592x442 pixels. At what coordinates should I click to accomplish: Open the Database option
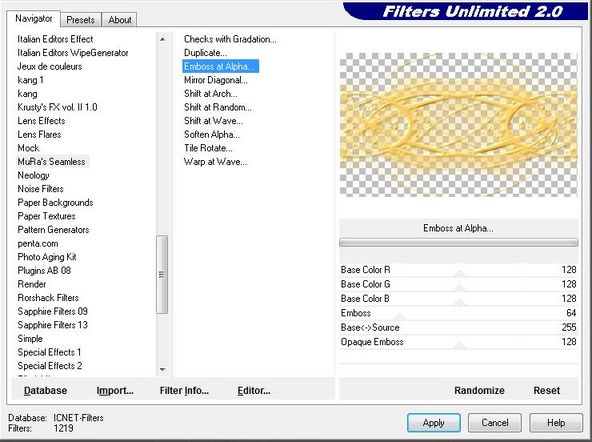tap(45, 390)
